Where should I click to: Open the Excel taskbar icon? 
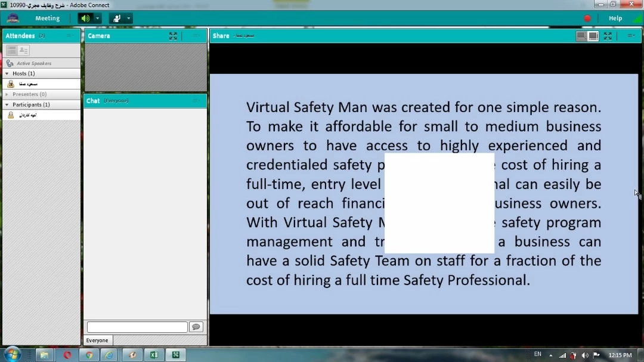click(x=154, y=355)
